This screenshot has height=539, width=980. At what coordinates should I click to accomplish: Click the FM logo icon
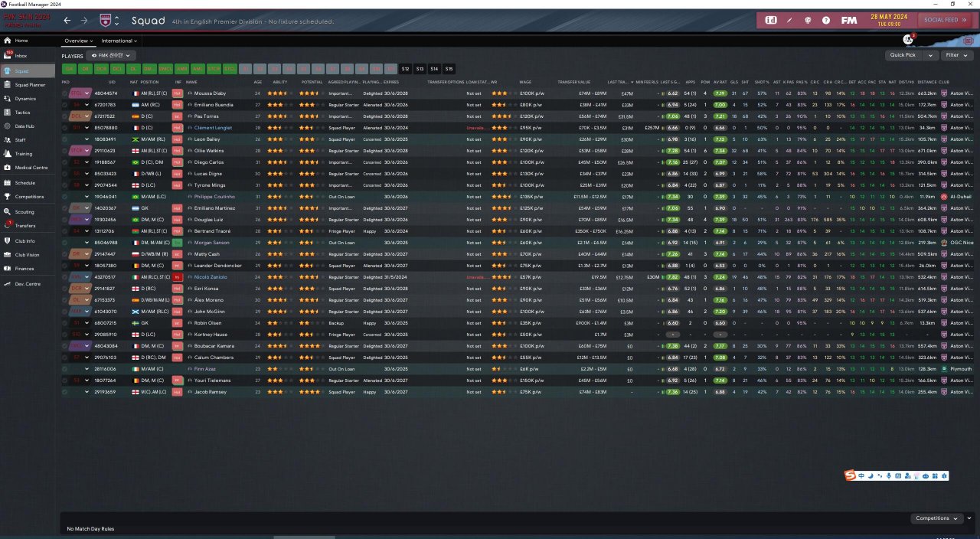click(849, 20)
